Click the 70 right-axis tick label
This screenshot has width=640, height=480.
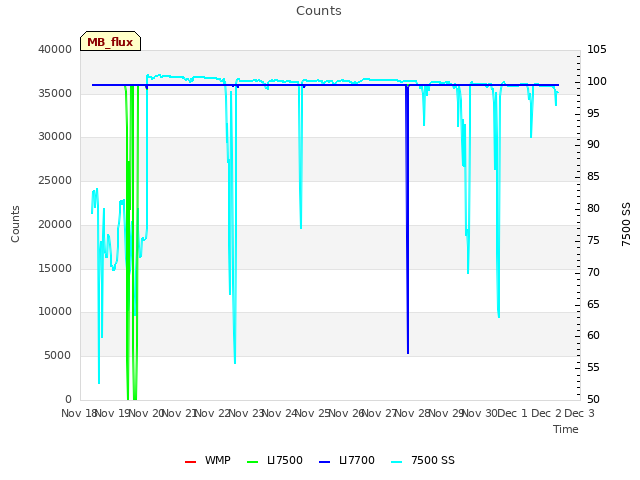[x=593, y=272]
